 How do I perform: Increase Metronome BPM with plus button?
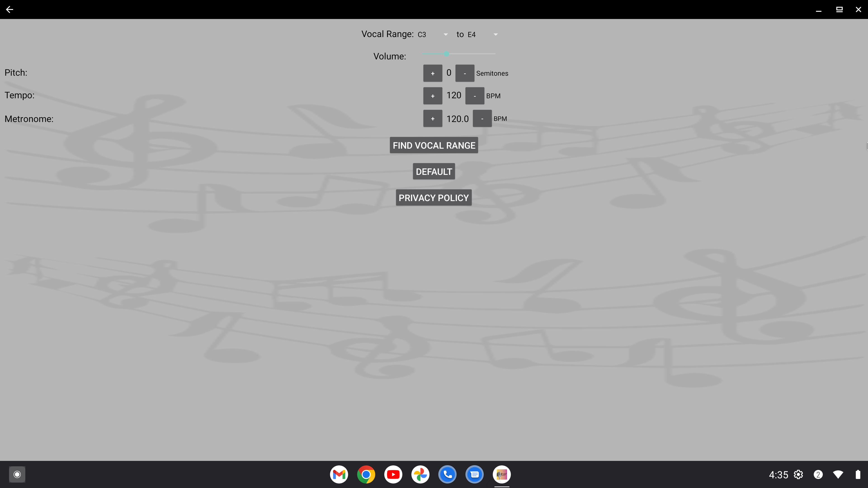433,119
